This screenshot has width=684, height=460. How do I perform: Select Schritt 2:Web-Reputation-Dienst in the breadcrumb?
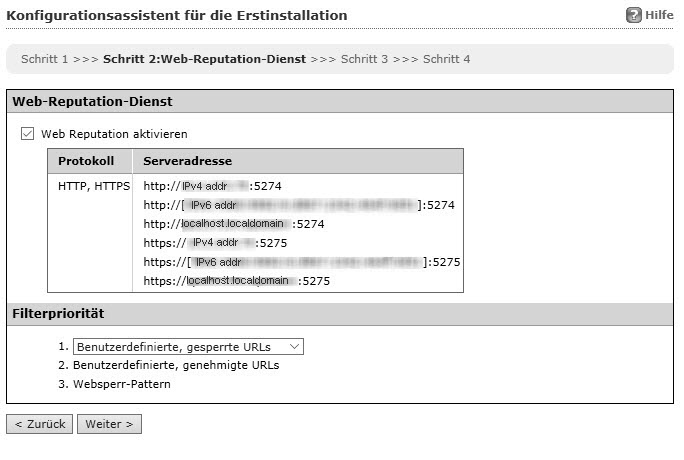pos(205,59)
